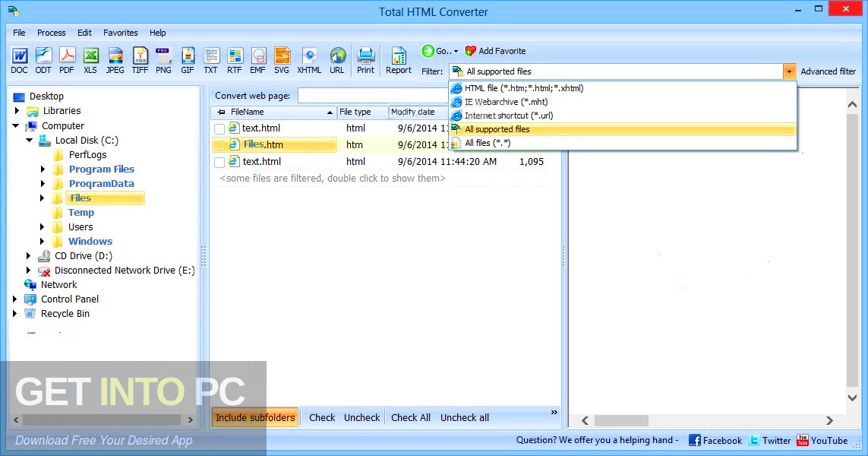The height and width of the screenshot is (456, 868).
Task: Sort by File type column header
Action: (362, 112)
